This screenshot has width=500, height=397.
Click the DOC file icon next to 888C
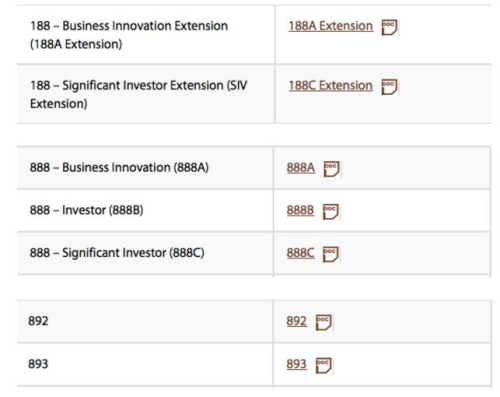point(331,254)
